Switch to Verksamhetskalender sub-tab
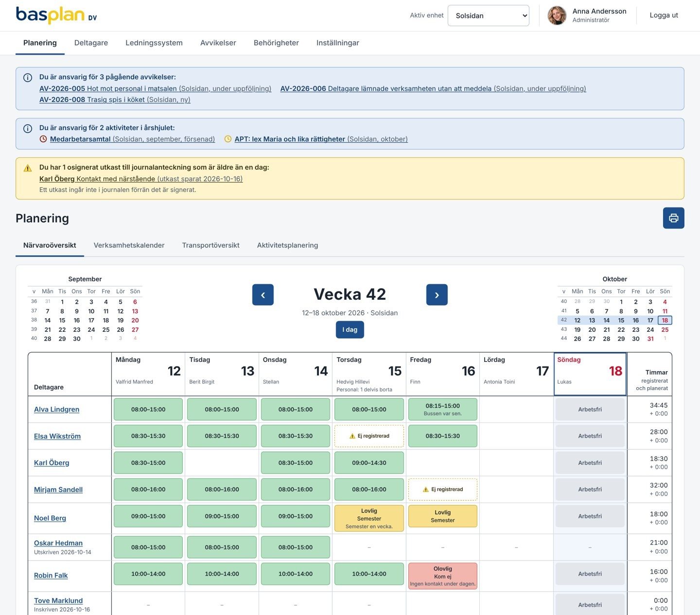This screenshot has height=615, width=700. 129,245
